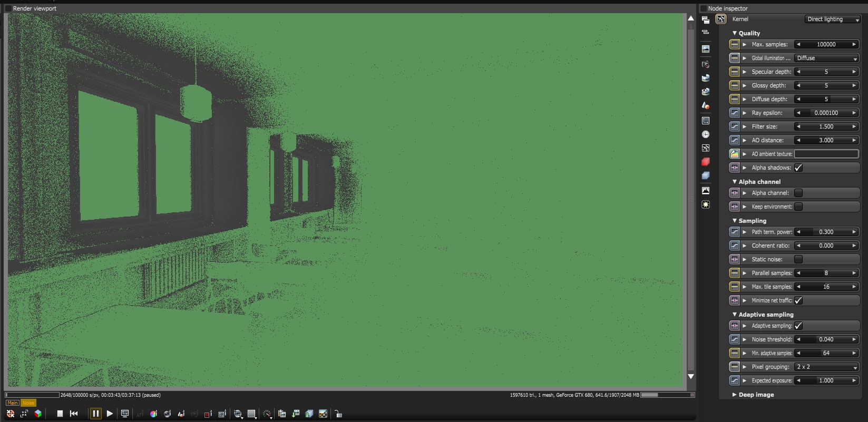Toggle the viewport lock icon
The height and width of the screenshot is (422, 868).
coord(338,414)
